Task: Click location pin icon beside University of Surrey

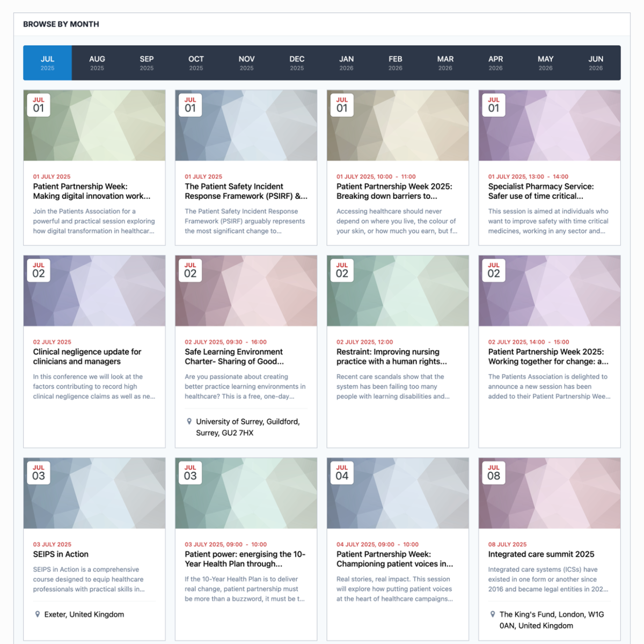Action: point(189,422)
